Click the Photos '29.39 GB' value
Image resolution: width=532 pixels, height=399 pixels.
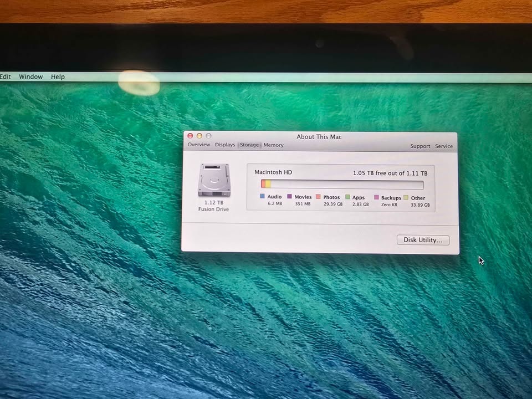333,204
